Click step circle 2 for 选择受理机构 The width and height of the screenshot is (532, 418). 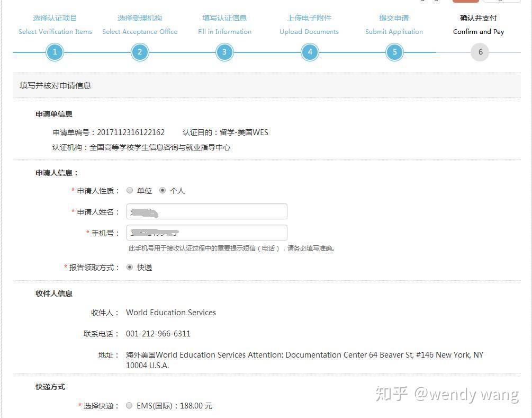pos(139,52)
